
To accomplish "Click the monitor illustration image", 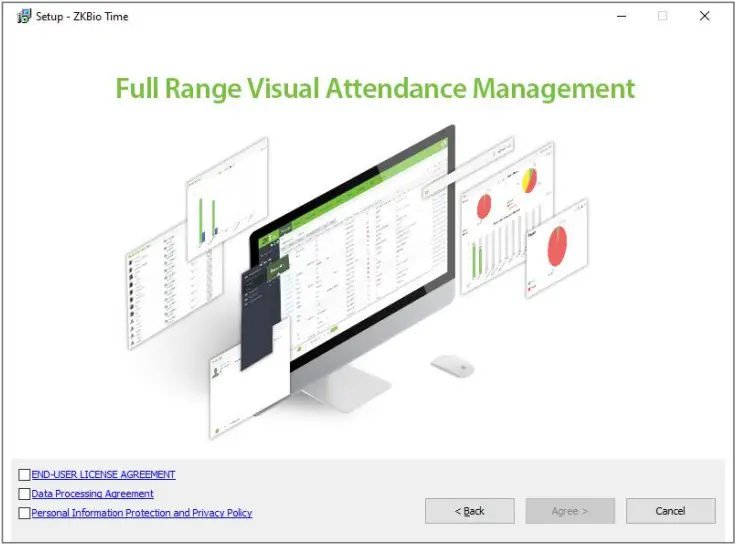I will tap(357, 282).
